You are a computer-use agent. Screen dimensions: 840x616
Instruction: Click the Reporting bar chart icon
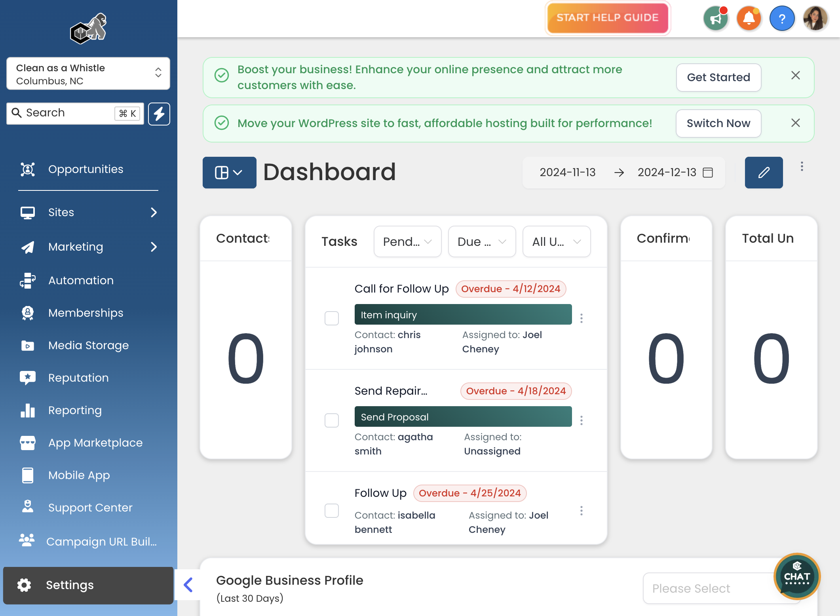click(28, 411)
